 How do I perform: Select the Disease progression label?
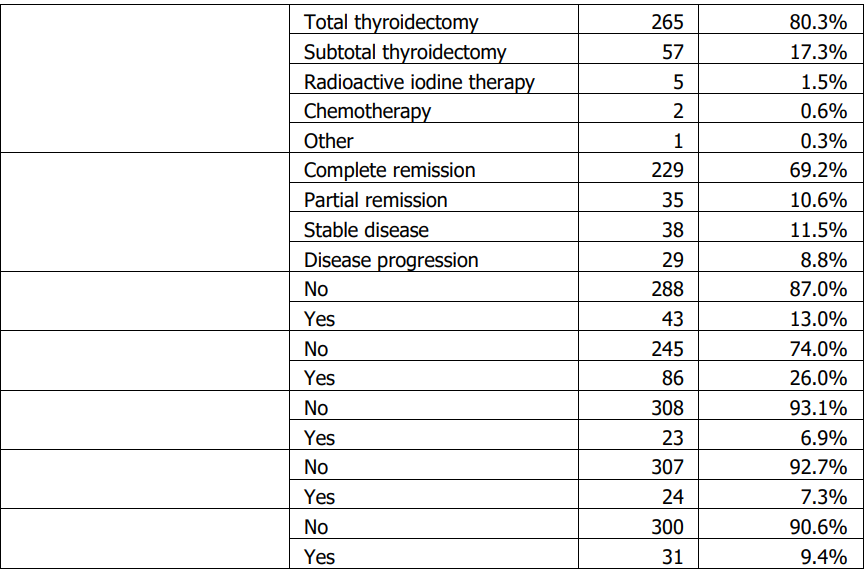[x=391, y=260]
